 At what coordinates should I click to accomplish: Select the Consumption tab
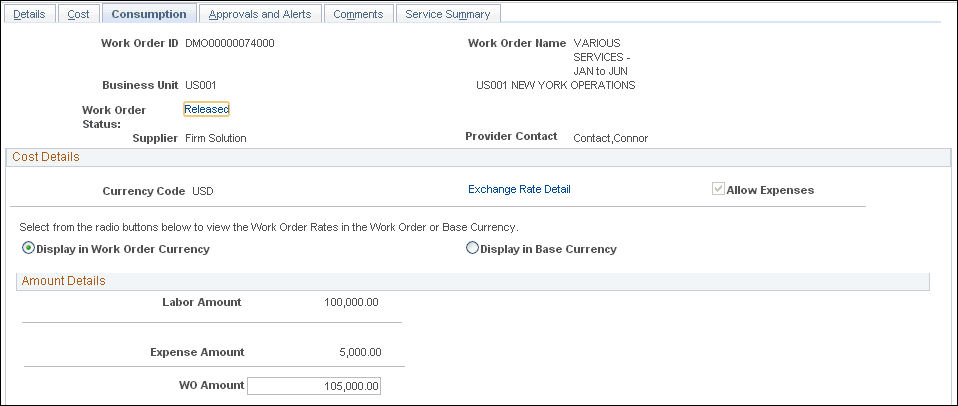point(149,14)
